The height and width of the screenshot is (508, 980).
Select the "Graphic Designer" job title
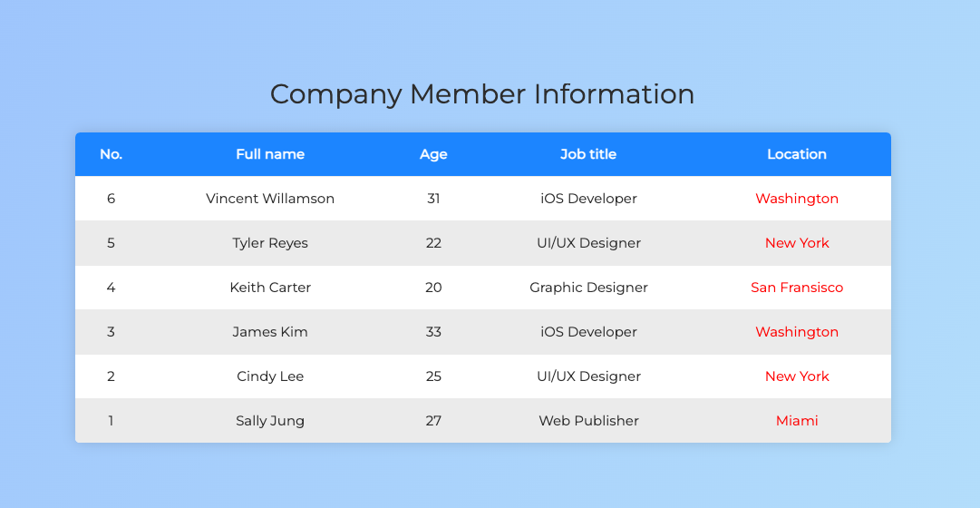click(588, 288)
